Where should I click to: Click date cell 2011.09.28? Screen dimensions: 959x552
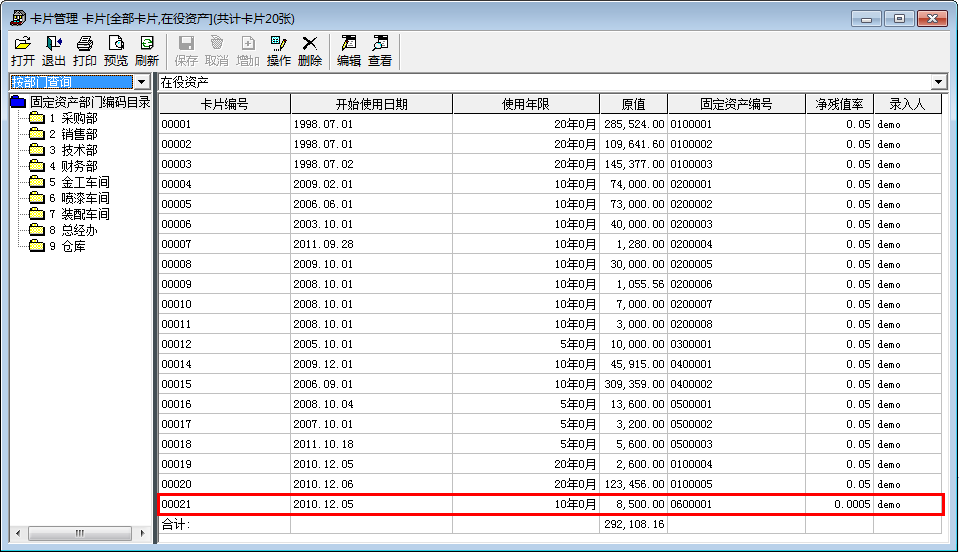pos(371,244)
